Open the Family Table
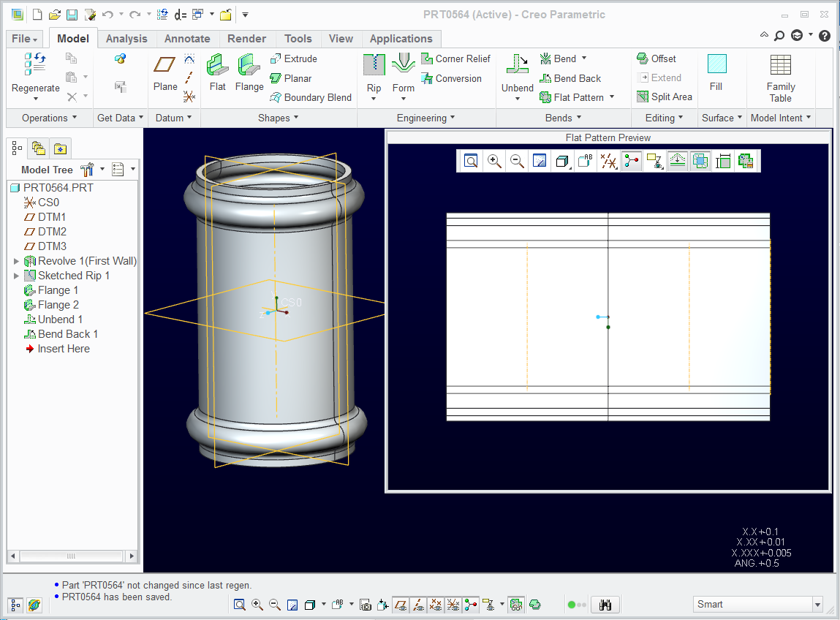Image resolution: width=840 pixels, height=620 pixels. coord(781,78)
